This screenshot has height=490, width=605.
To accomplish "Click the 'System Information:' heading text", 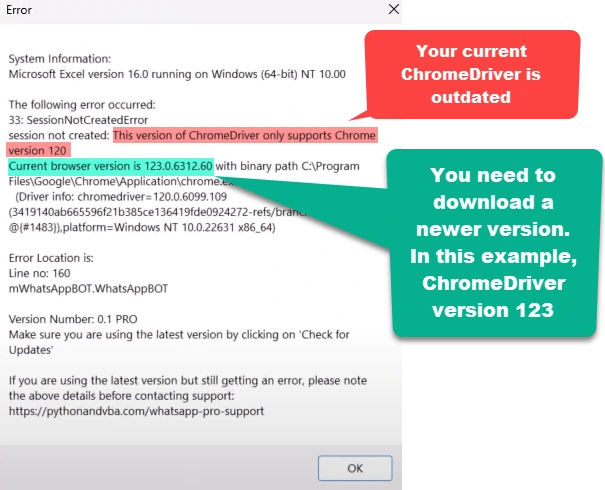I will click(60, 59).
